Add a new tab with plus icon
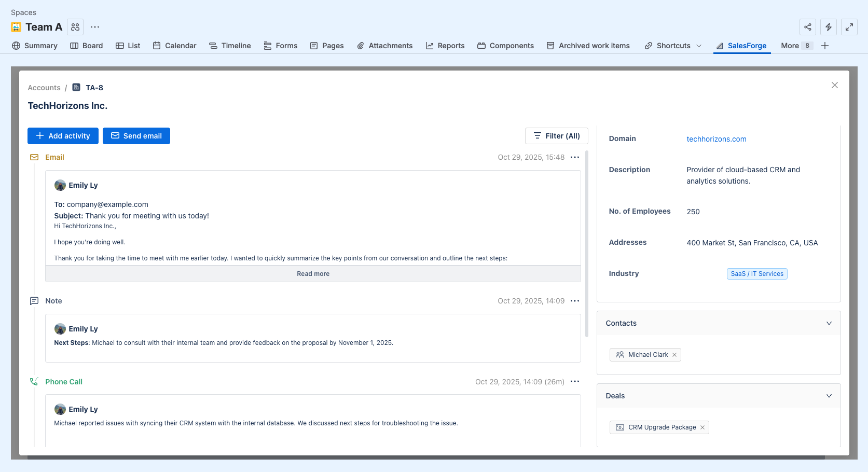 825,46
